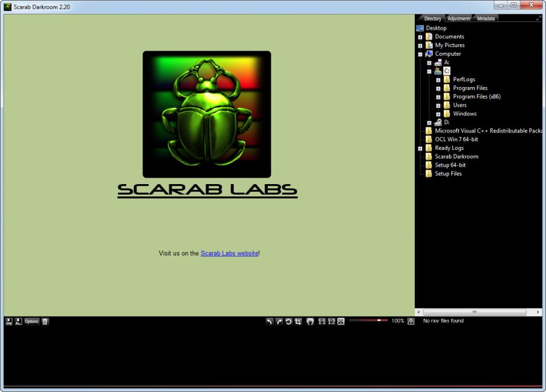Open the Metadata tab
546x392 pixels.
click(486, 19)
